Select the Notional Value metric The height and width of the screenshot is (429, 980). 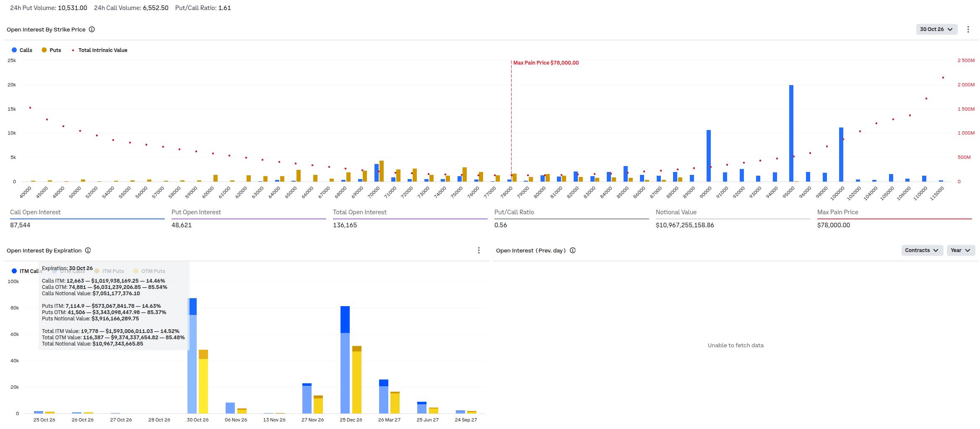(x=733, y=218)
